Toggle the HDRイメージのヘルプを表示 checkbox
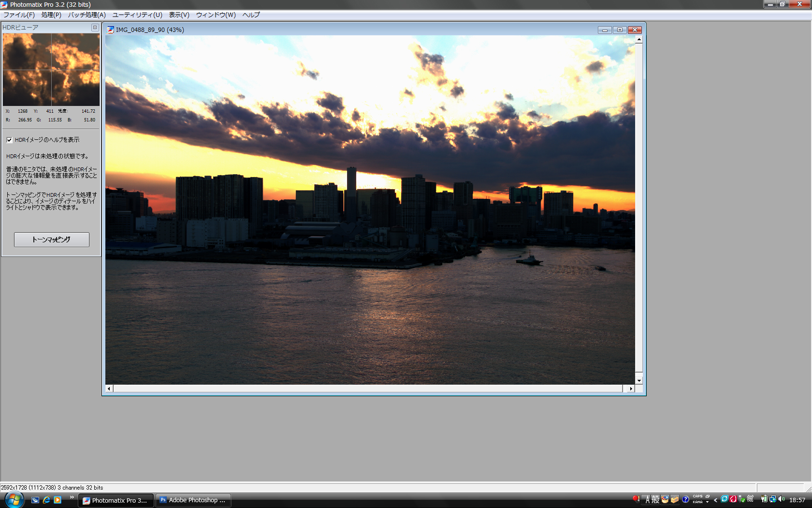 tap(9, 140)
